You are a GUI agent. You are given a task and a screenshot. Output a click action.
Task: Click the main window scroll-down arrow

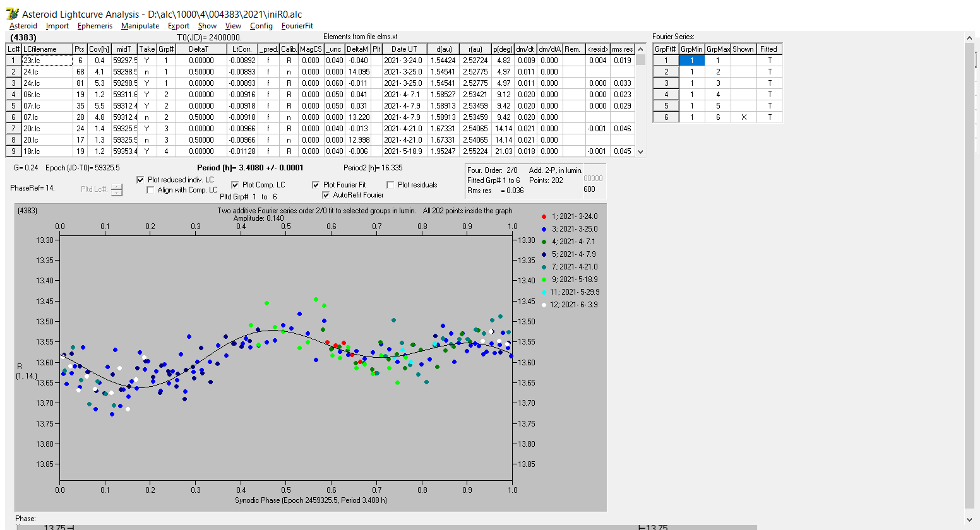971,520
